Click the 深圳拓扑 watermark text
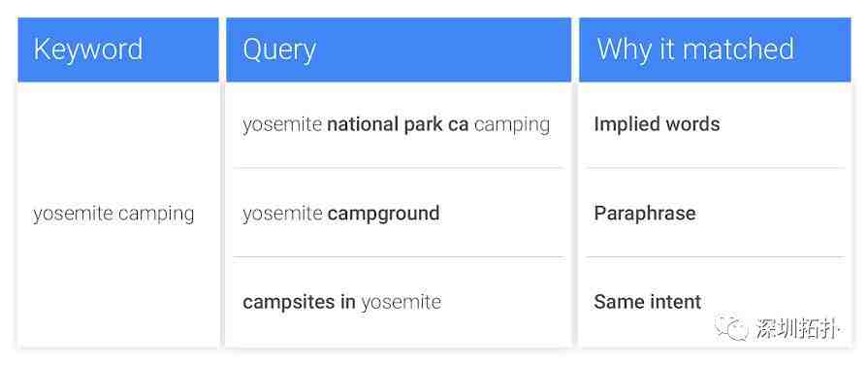The height and width of the screenshot is (366, 868). click(797, 329)
